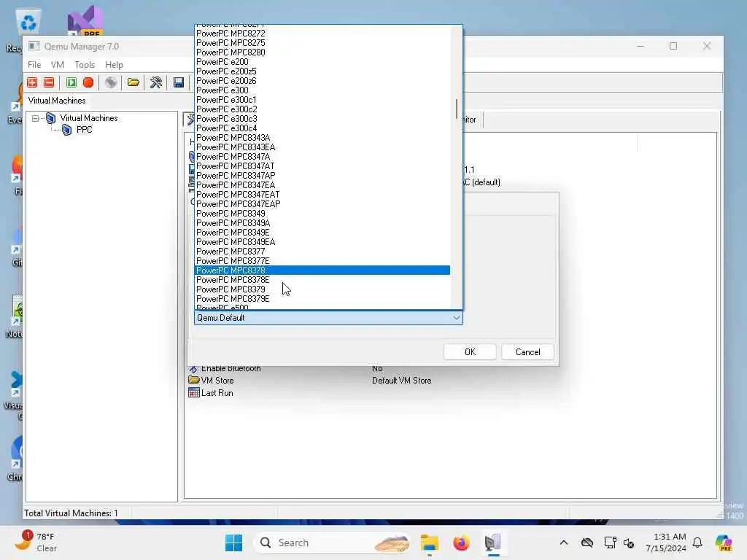Toggle the Qemu Default combo box arrow
The height and width of the screenshot is (560, 747).
click(457, 318)
